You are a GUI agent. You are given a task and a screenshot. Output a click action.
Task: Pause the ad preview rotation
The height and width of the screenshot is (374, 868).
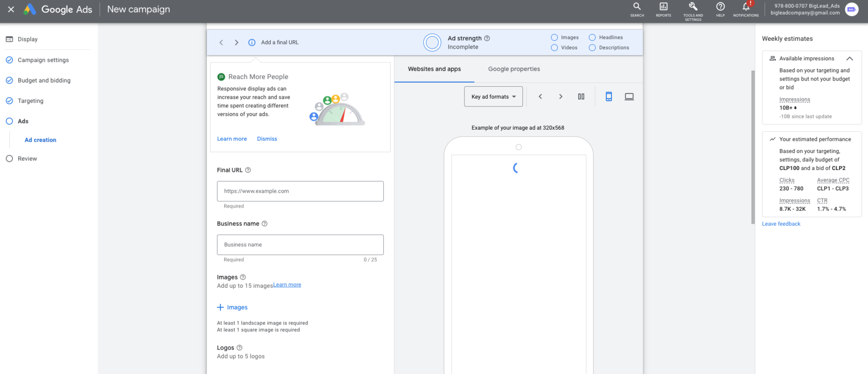581,97
